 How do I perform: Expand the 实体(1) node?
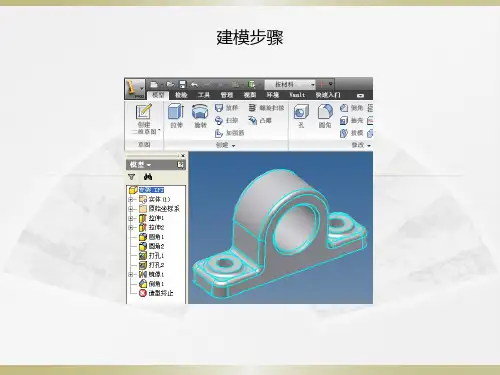click(131, 199)
